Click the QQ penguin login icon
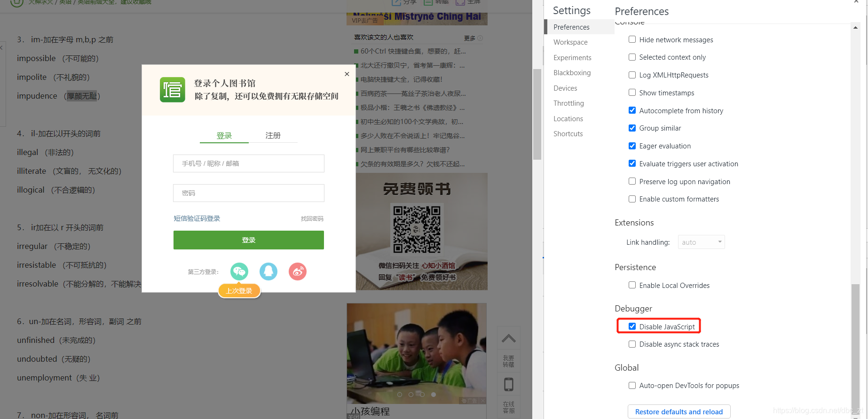Image resolution: width=868 pixels, height=419 pixels. click(x=268, y=272)
